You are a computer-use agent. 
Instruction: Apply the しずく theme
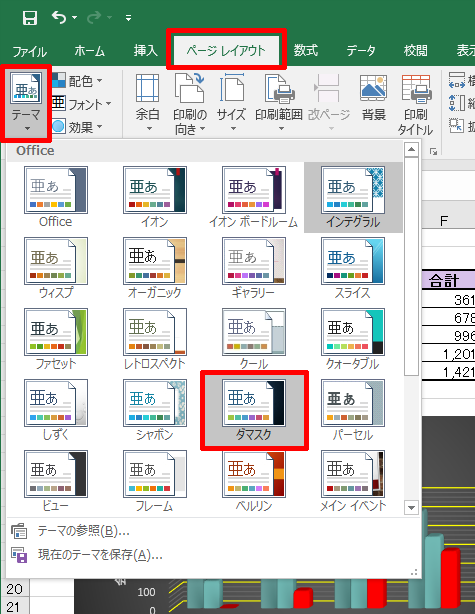(56, 410)
